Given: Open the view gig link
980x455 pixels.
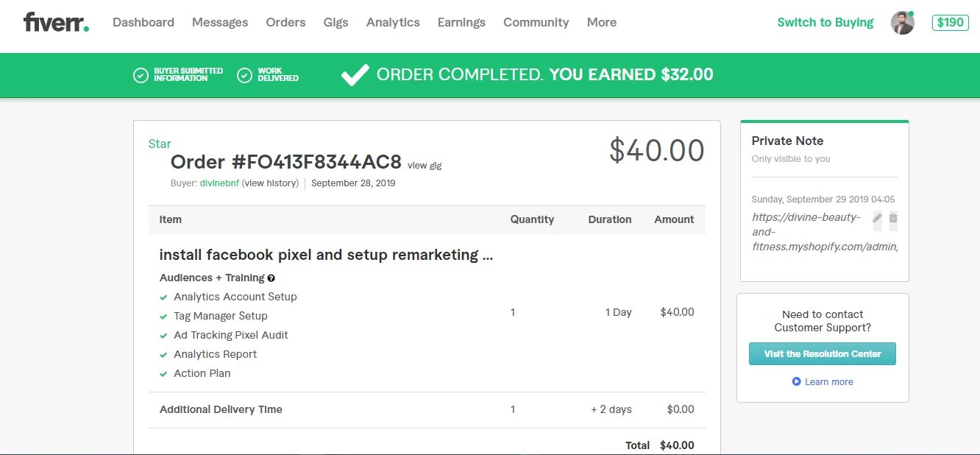Looking at the screenshot, I should click(x=425, y=166).
